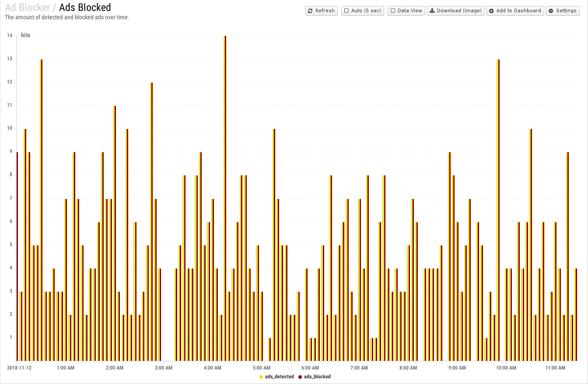Click the Ads Blocked page title
Screen dimensions: 588x384
pyautogui.click(x=85, y=7)
